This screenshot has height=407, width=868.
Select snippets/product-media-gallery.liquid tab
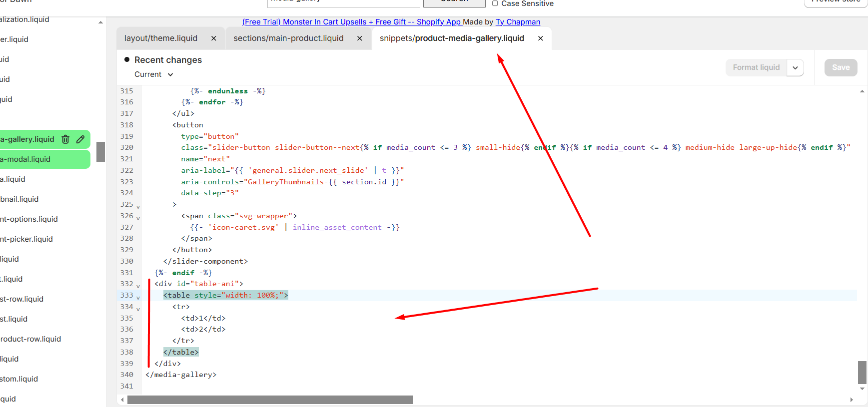pyautogui.click(x=452, y=38)
